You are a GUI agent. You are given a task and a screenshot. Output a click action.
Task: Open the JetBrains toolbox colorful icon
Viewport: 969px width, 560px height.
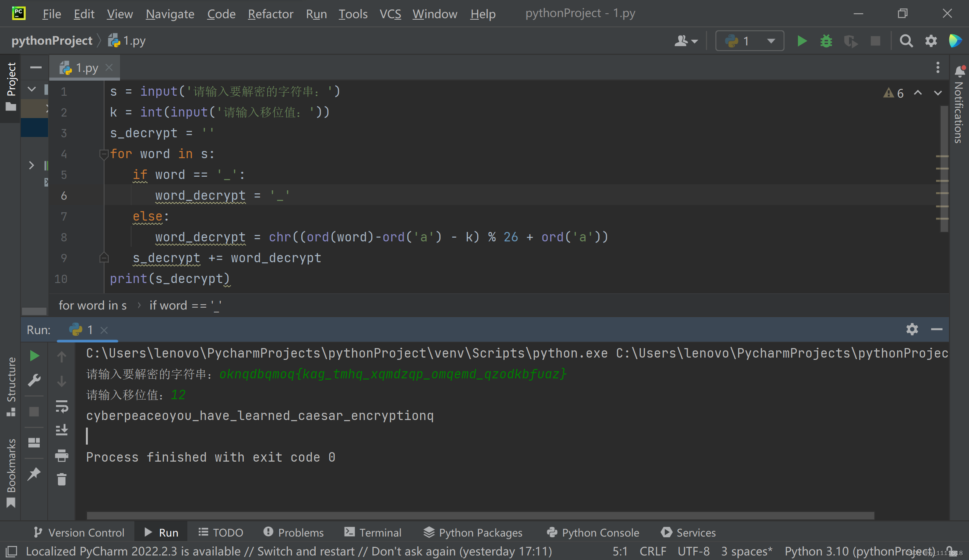click(955, 41)
